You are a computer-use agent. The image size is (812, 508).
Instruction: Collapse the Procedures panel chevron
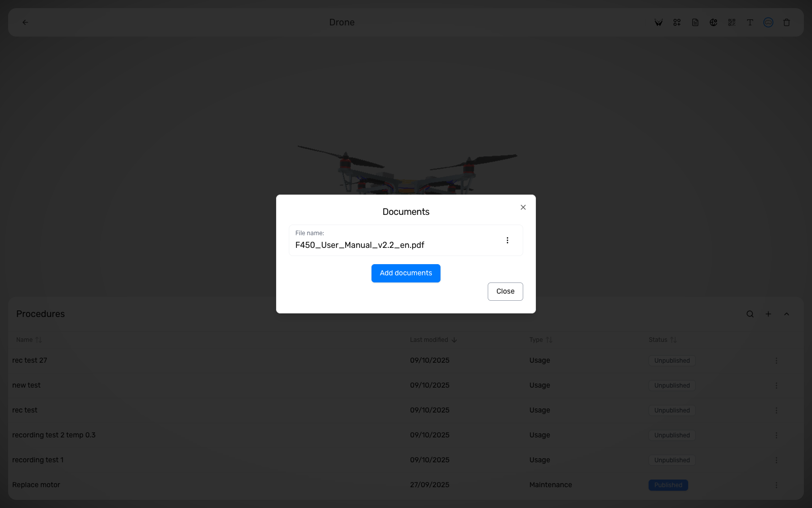point(787,314)
